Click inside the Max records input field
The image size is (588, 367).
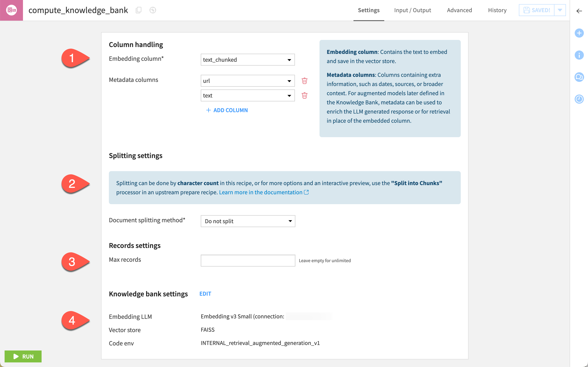point(248,260)
